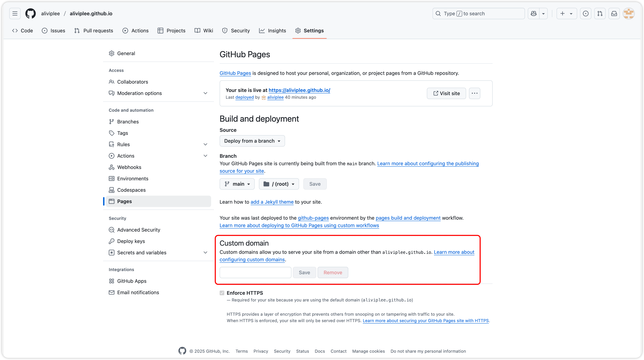Open the deployed history link
644x360 pixels.
[x=245, y=97]
